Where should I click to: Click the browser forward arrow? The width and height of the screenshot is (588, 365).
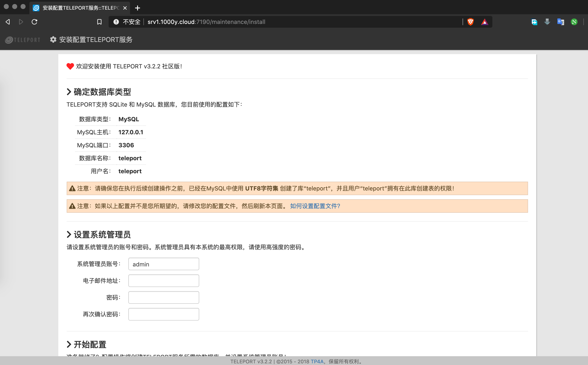coord(21,22)
